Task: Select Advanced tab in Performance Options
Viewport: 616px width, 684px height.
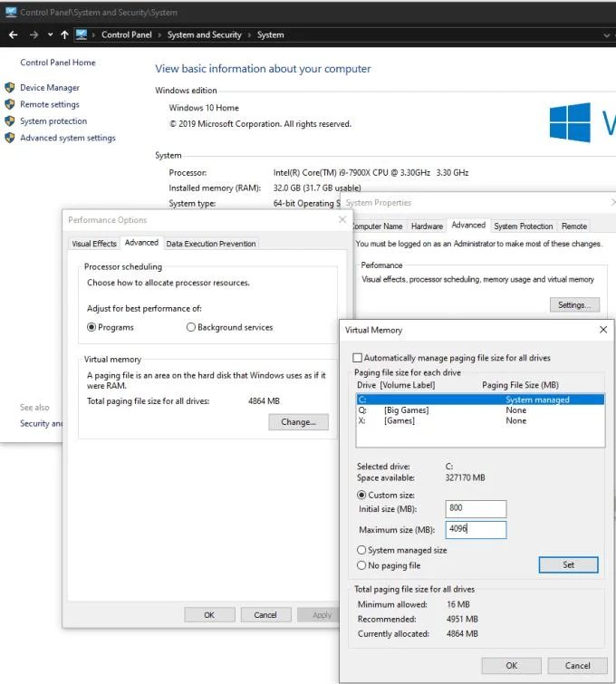Action: pyautogui.click(x=141, y=243)
